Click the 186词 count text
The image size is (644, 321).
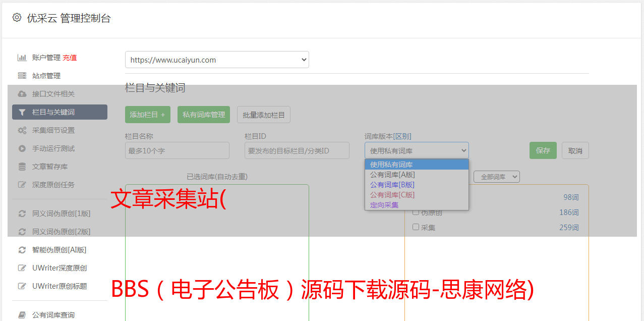pos(569,212)
